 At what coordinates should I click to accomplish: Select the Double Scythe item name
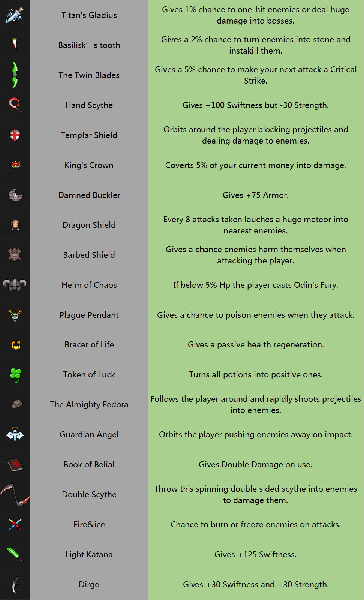click(x=89, y=494)
